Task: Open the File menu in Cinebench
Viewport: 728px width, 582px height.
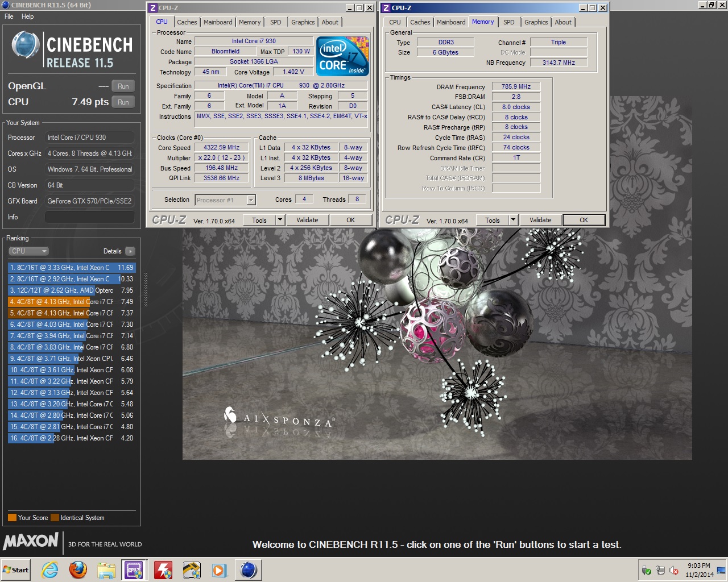Action: pyautogui.click(x=9, y=16)
